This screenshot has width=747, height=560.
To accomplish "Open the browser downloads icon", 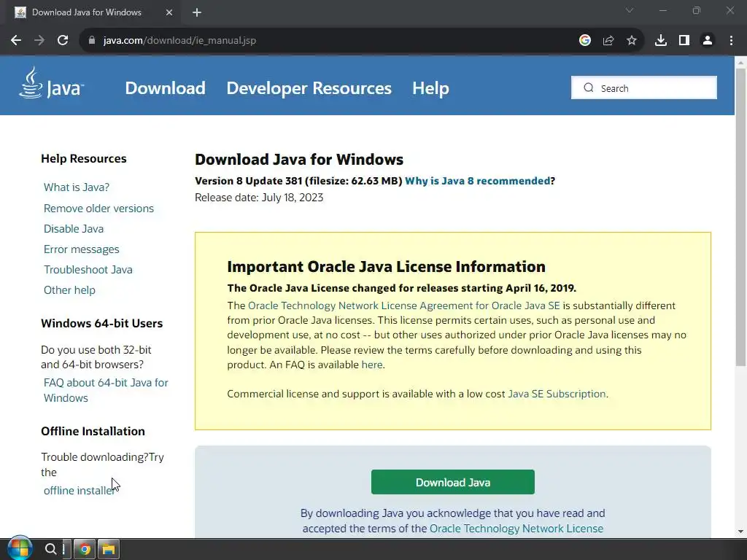I will click(x=661, y=41).
